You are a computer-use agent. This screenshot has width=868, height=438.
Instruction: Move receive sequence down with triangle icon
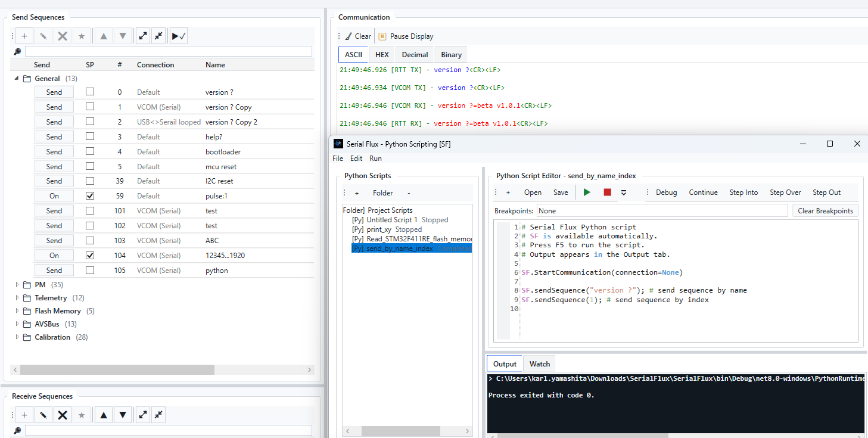click(123, 415)
